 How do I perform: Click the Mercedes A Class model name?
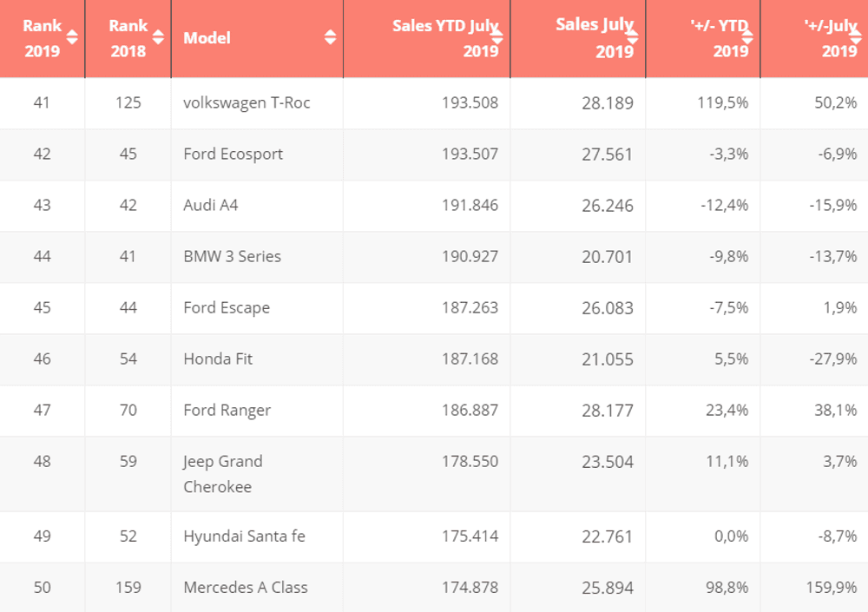click(x=246, y=587)
